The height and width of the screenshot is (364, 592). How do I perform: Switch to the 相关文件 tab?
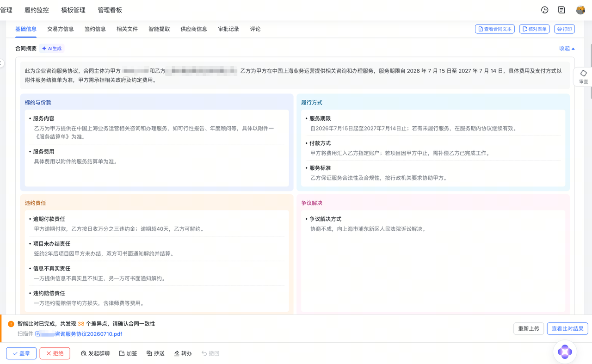127,29
